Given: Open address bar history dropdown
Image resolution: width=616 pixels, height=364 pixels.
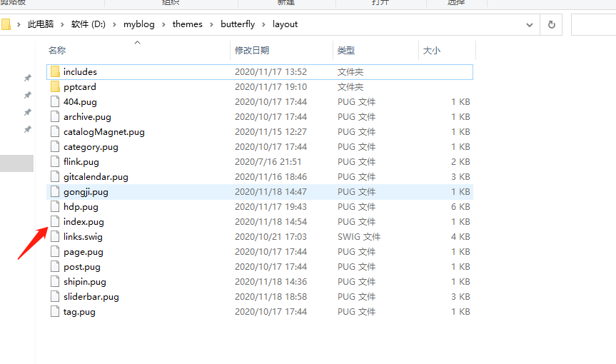Looking at the screenshot, I should click(530, 25).
